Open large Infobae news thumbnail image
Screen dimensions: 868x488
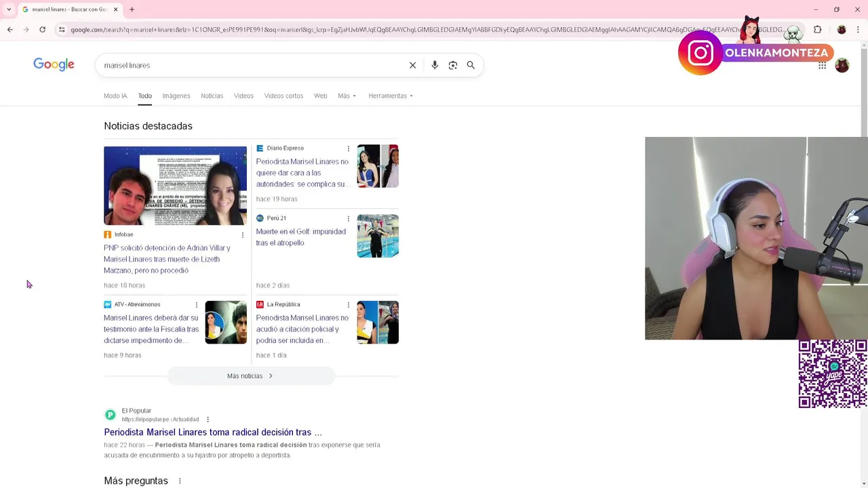(175, 186)
